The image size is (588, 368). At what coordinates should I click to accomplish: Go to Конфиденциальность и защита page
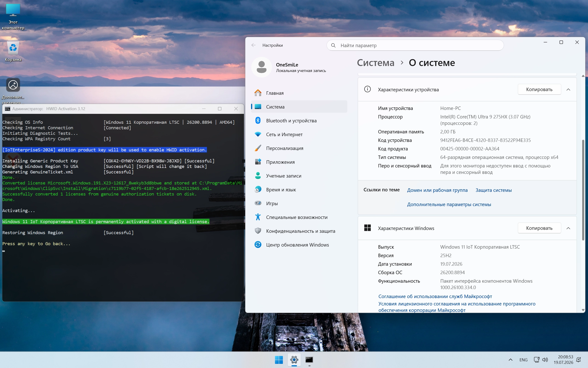pos(299,231)
